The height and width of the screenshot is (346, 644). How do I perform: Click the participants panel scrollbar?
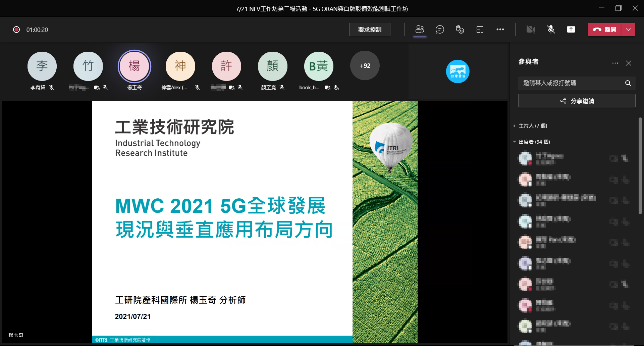pyautogui.click(x=640, y=165)
